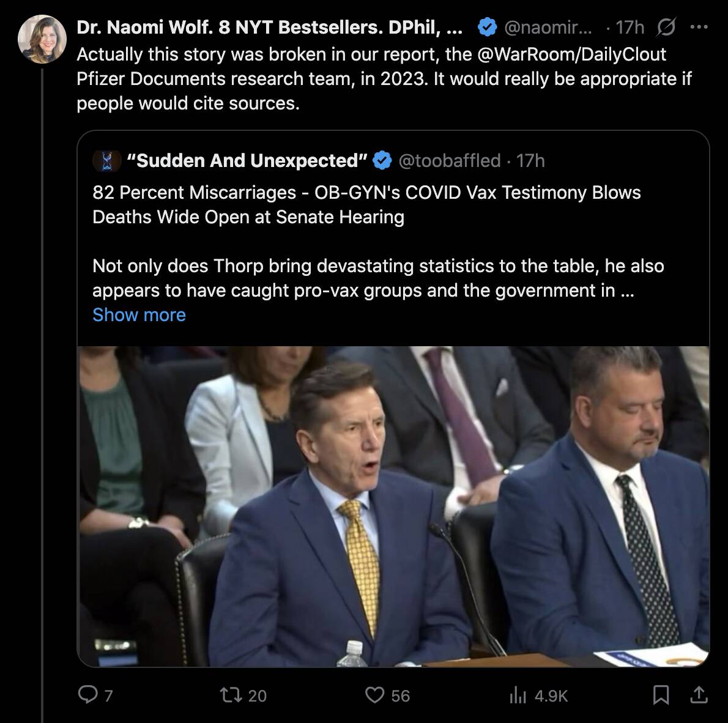Click the Grok slashed-circle icon
728x723 pixels.
tap(666, 27)
